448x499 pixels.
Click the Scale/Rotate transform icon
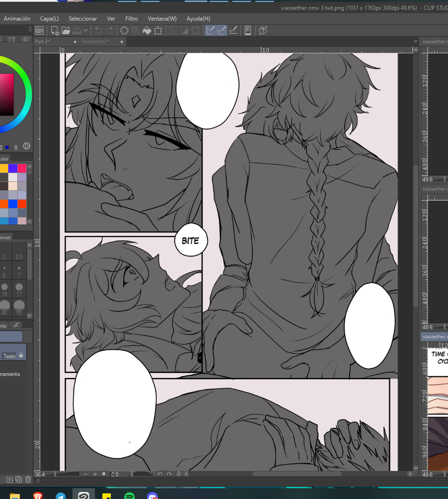(x=158, y=30)
